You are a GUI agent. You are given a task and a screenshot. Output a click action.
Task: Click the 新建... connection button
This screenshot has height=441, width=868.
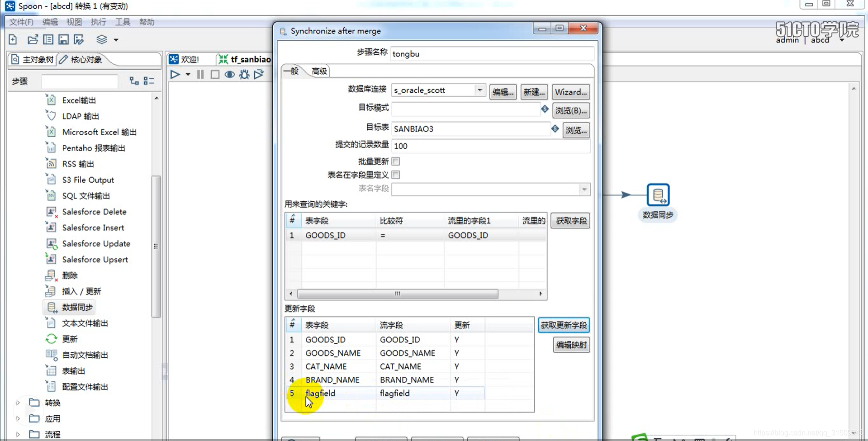click(x=534, y=92)
